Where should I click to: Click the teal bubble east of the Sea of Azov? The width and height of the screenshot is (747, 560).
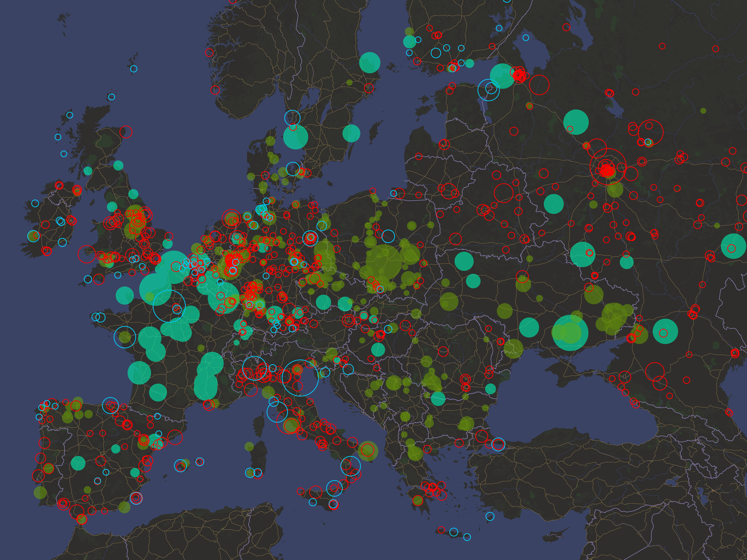[665, 331]
